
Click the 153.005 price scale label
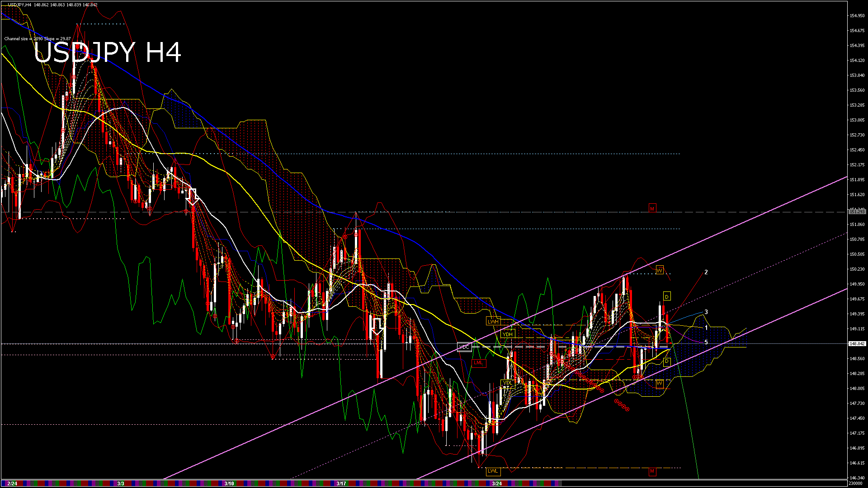[x=857, y=120]
